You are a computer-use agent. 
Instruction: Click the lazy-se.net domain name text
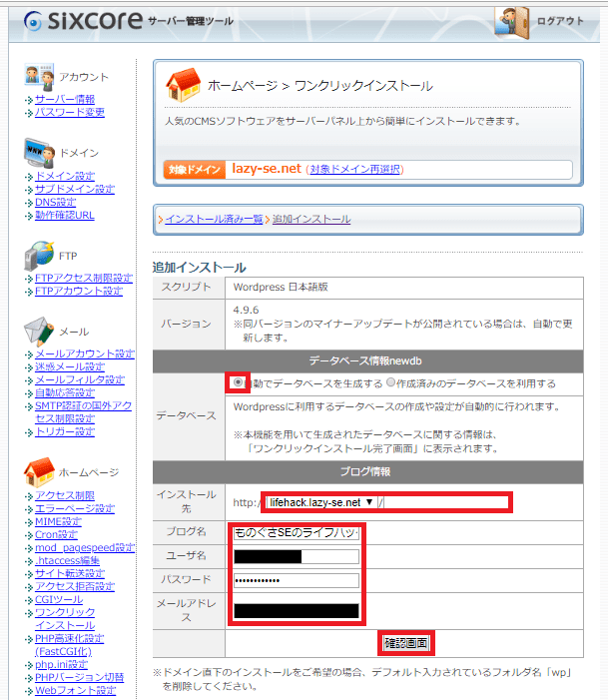click(267, 169)
